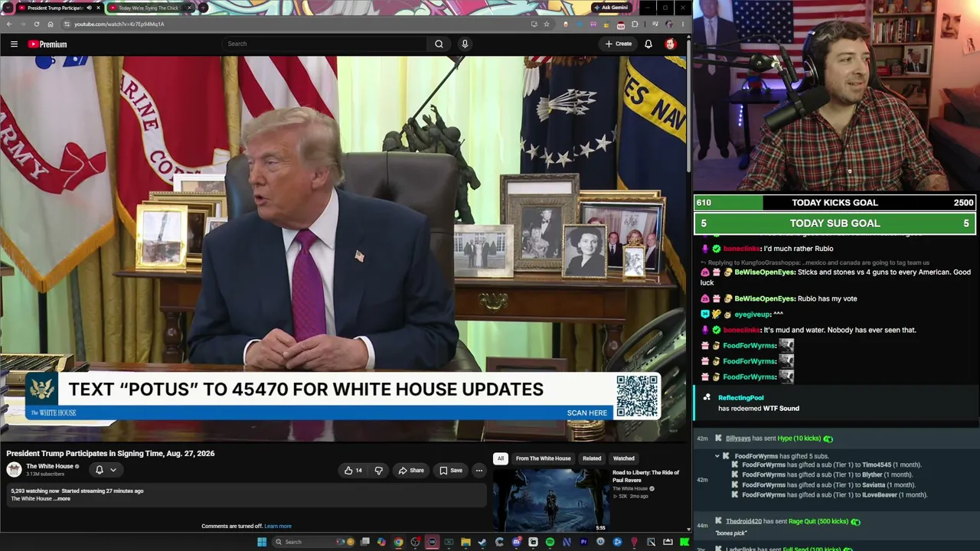This screenshot has width=980, height=551.
Task: Select the From The White House chip
Action: pyautogui.click(x=543, y=458)
